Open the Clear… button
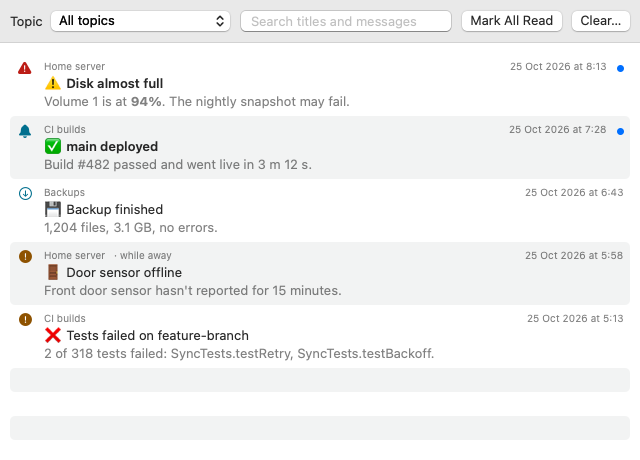 click(600, 21)
